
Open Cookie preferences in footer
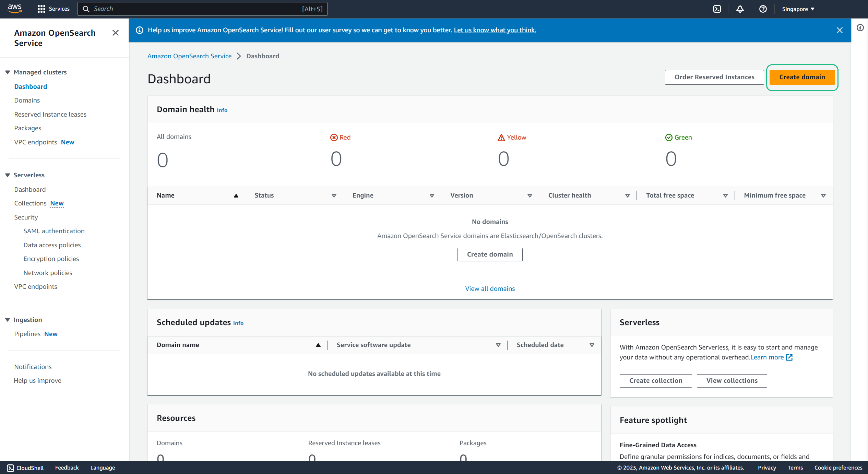838,468
